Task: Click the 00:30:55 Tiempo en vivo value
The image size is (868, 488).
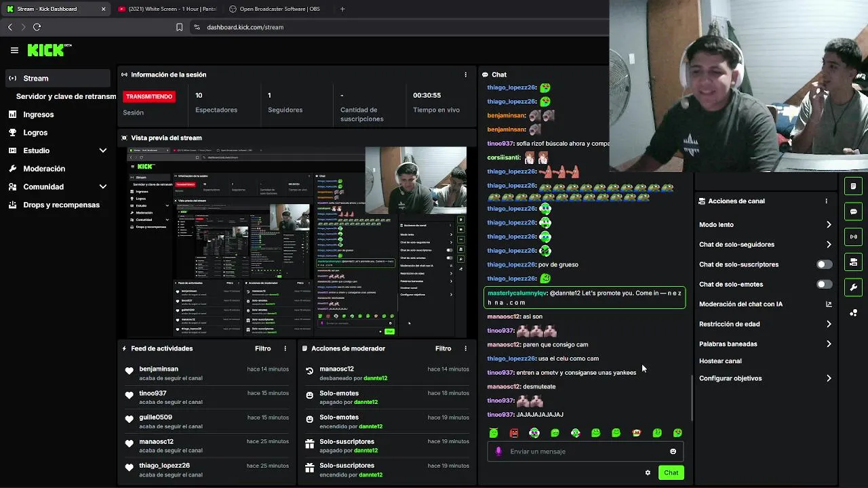Action: coord(427,96)
